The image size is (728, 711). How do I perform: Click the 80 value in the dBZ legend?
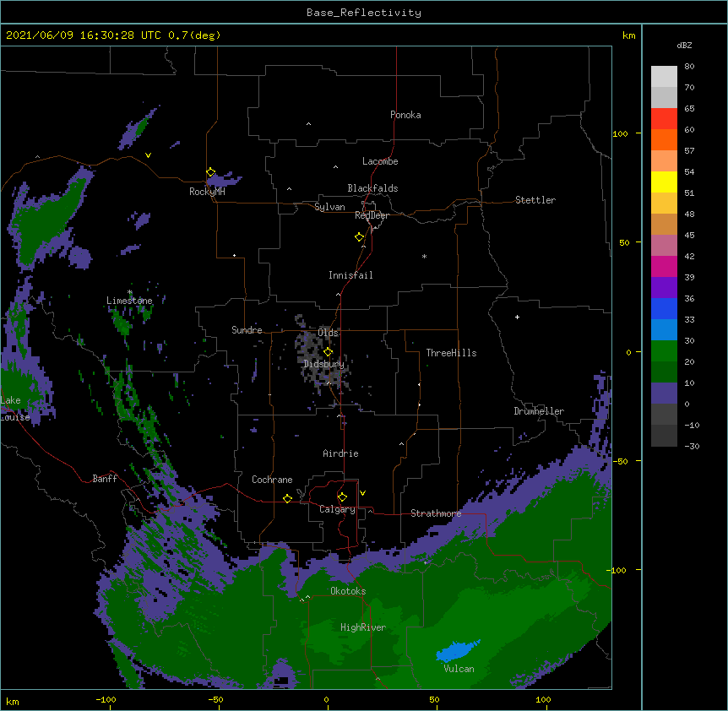689,67
